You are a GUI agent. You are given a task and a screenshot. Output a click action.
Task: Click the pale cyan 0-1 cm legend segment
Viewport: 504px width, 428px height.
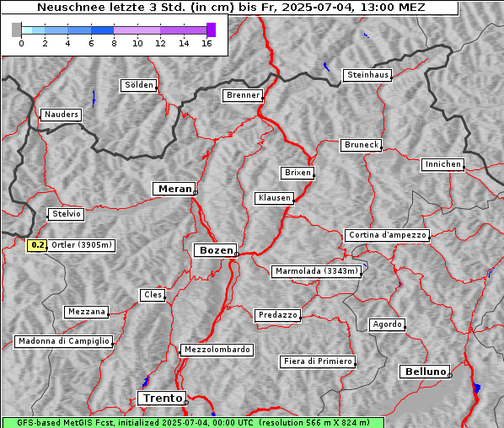[x=27, y=30]
